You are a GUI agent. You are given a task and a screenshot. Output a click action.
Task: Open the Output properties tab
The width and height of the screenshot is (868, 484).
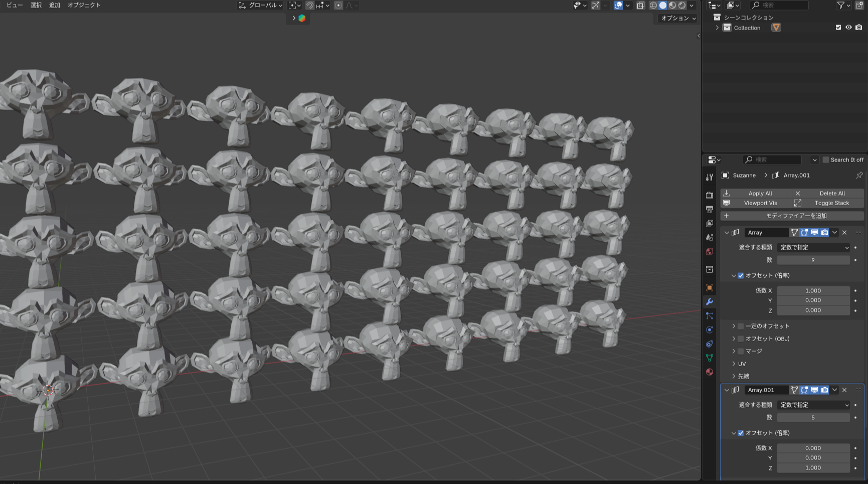coord(710,209)
